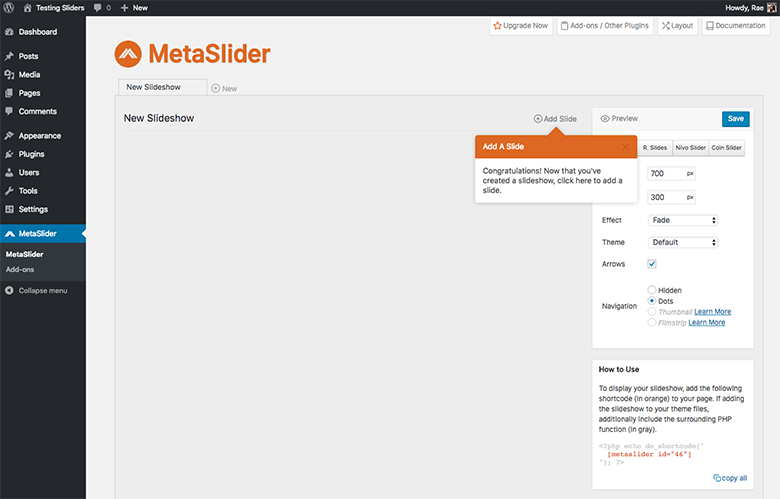Open the Theme dropdown set to Default
The height and width of the screenshot is (499, 780).
pyautogui.click(x=682, y=242)
